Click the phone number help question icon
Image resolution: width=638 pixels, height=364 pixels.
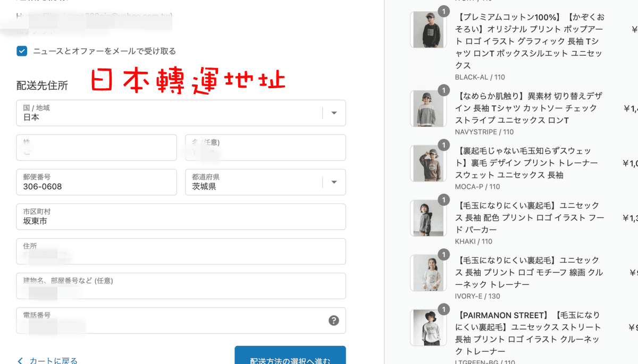[334, 320]
